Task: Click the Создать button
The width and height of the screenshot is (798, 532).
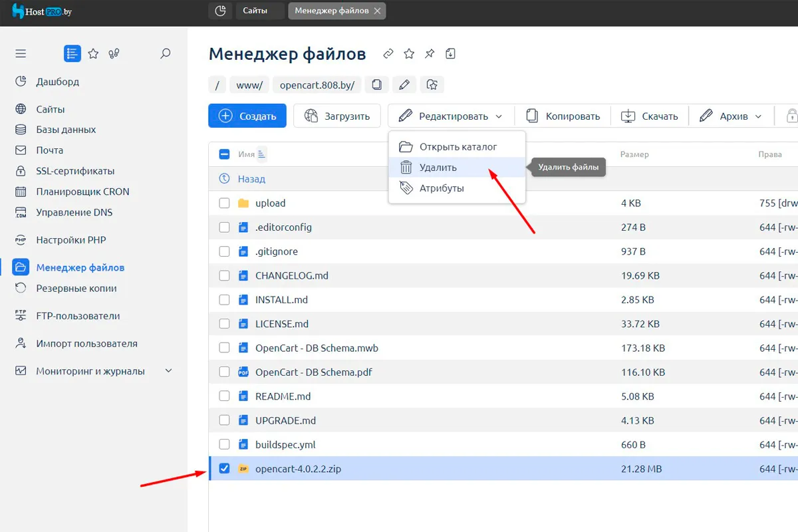Action: [x=247, y=116]
